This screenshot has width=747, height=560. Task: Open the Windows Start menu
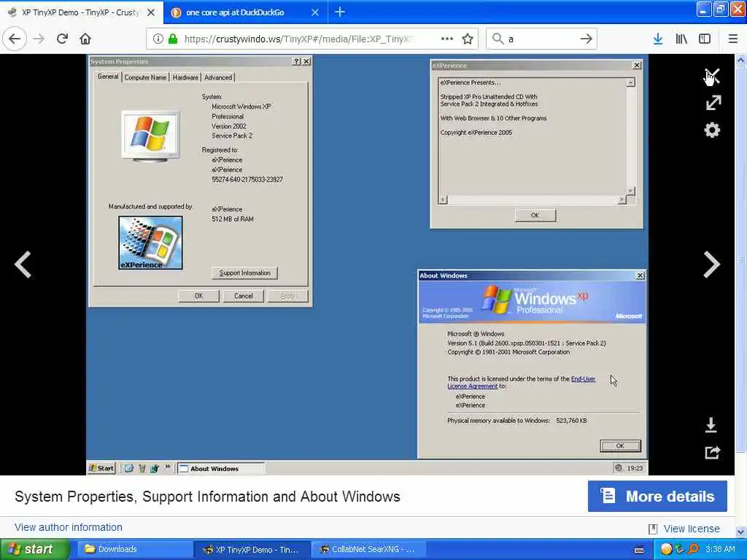tap(34, 549)
